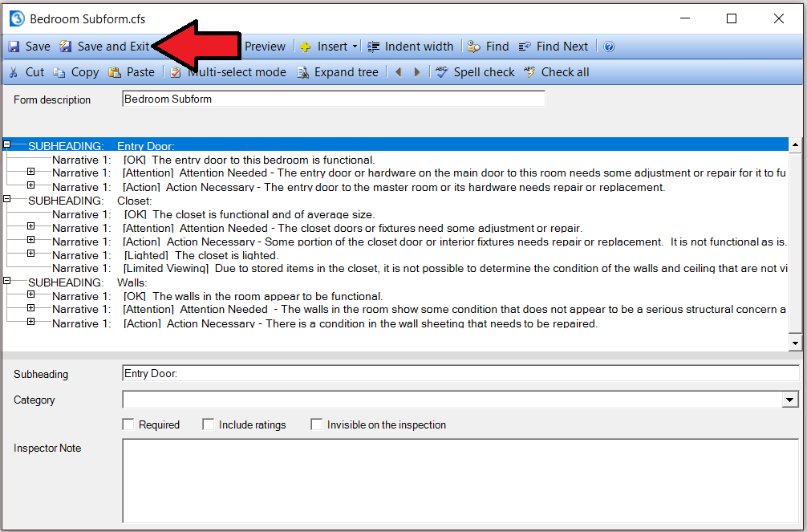807x532 pixels.
Task: Click the Form description field
Action: point(334,99)
